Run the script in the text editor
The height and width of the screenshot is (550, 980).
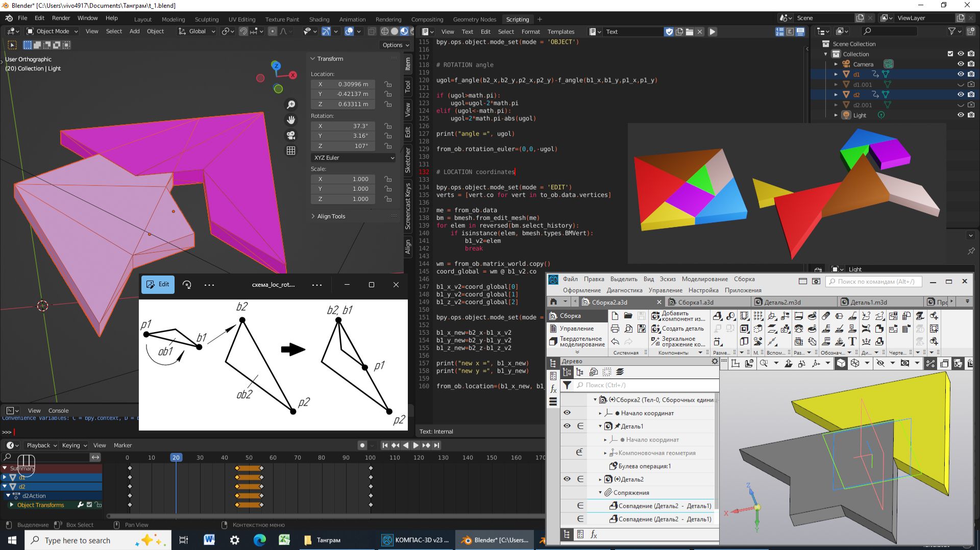click(713, 32)
